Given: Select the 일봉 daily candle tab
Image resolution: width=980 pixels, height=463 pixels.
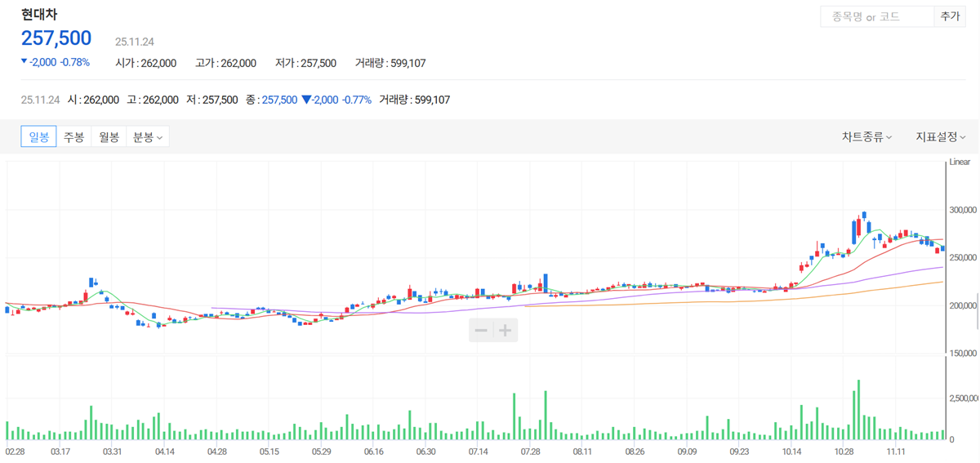Looking at the screenshot, I should 39,137.
